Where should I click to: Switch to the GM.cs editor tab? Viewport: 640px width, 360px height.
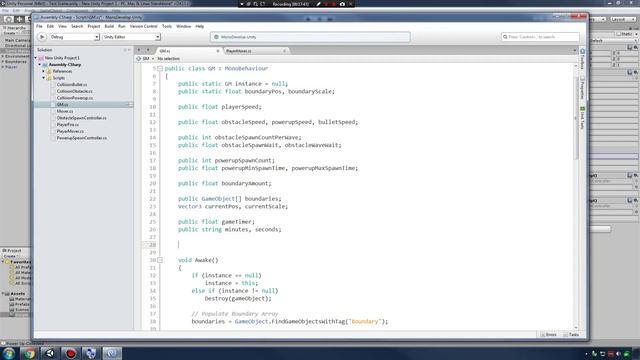pos(187,51)
